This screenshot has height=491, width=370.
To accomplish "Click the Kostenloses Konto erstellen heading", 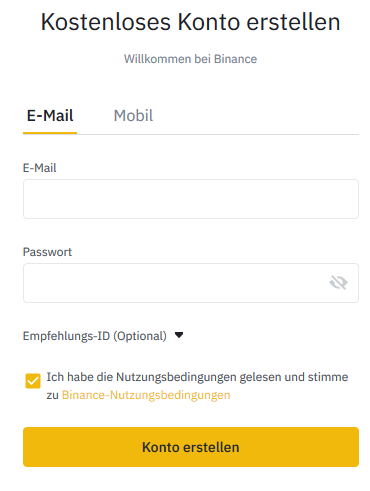I will [190, 22].
